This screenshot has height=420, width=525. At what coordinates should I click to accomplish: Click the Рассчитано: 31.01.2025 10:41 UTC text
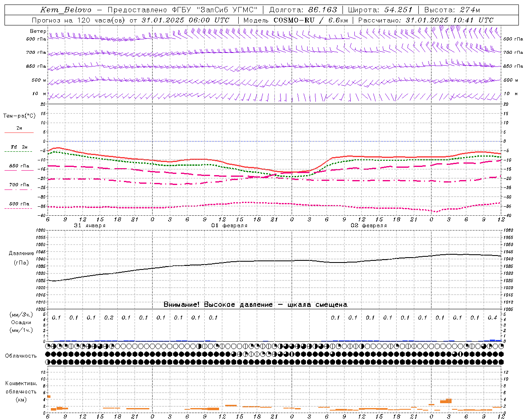point(426,20)
